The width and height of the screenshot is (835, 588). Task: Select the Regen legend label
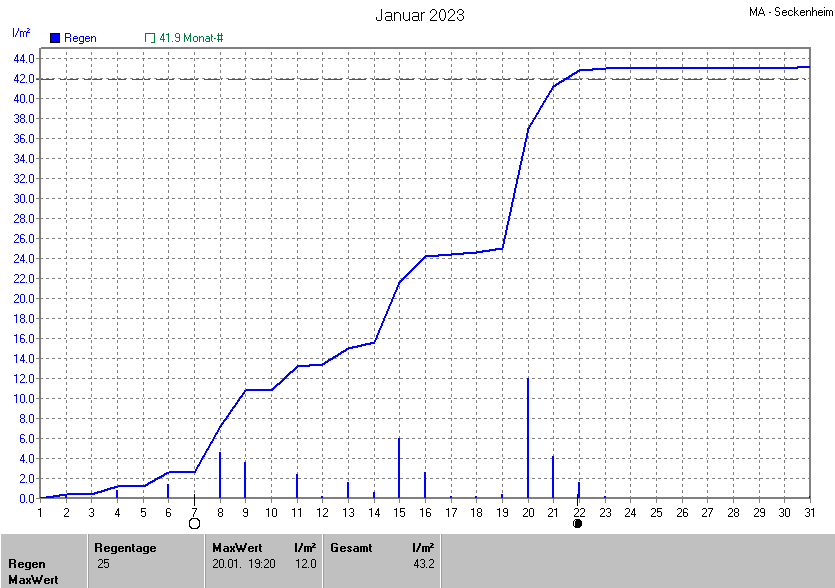pos(80,38)
